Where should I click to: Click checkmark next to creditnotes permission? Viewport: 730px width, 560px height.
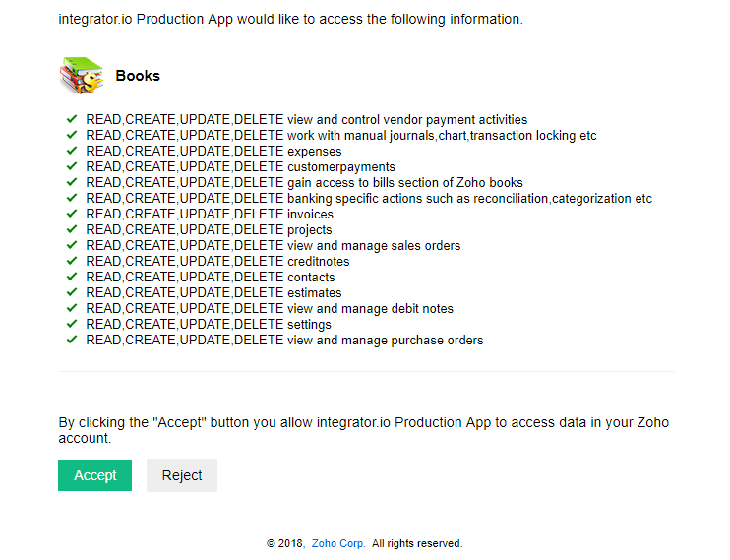72,261
